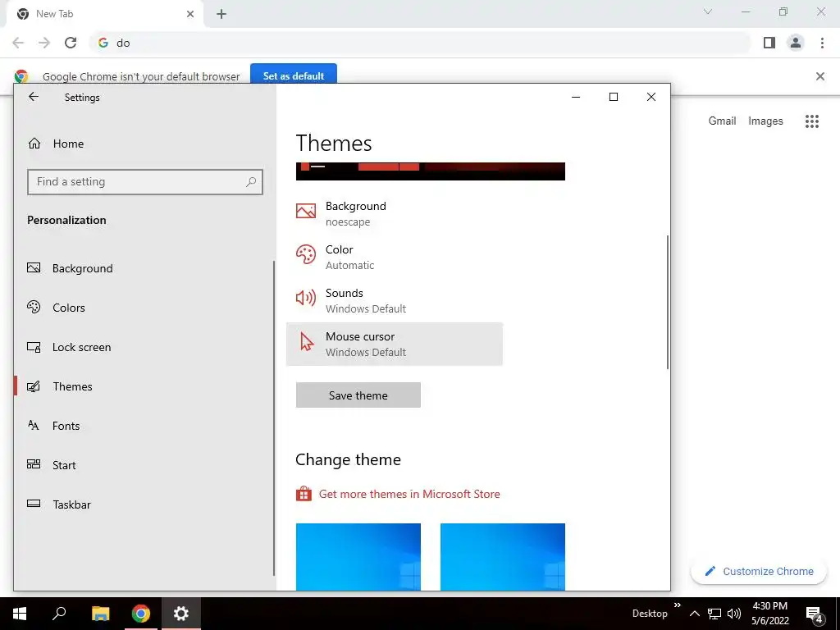Click Settings gear on taskbar
The height and width of the screenshot is (630, 840).
(181, 614)
